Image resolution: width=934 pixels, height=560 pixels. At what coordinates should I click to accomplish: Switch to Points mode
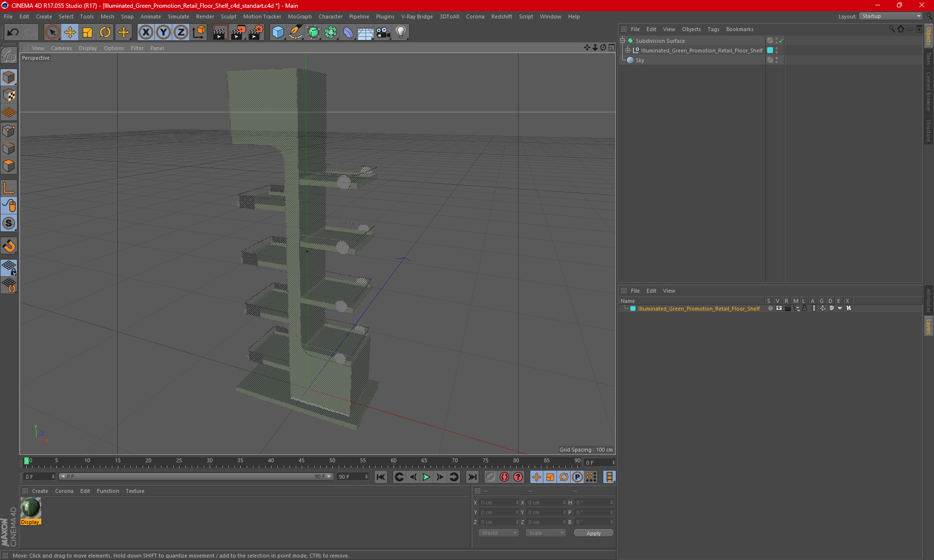[x=9, y=131]
